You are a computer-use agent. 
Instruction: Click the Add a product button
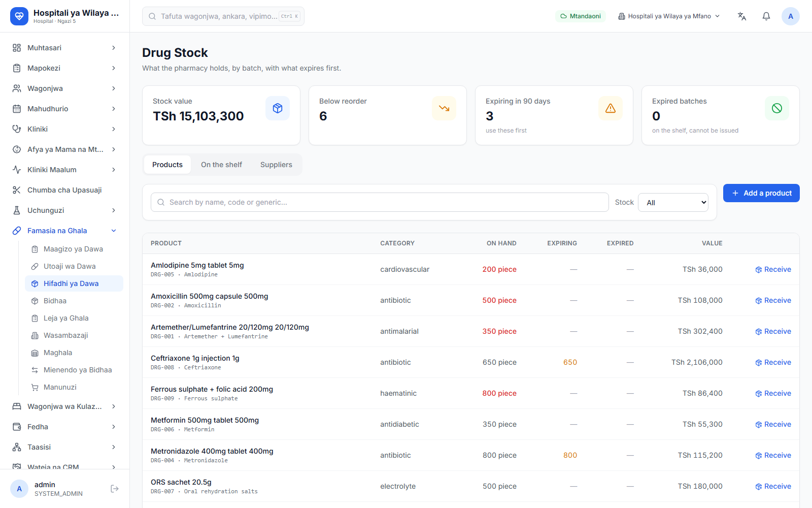pyautogui.click(x=761, y=193)
